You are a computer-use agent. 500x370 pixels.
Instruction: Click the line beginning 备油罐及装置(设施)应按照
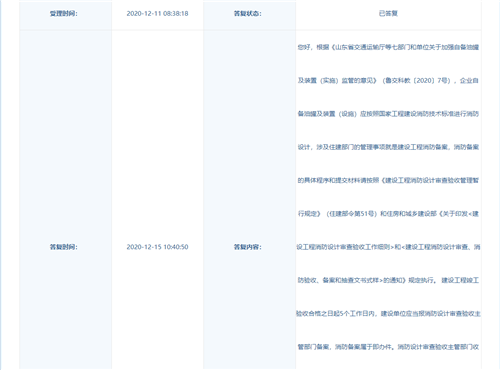[x=388, y=114]
